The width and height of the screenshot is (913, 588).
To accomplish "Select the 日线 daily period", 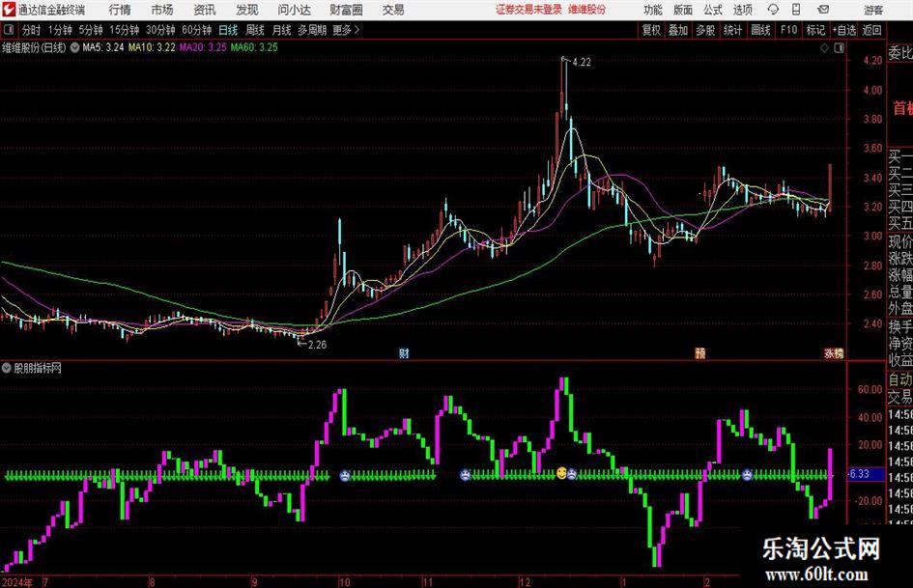I will 228,30.
